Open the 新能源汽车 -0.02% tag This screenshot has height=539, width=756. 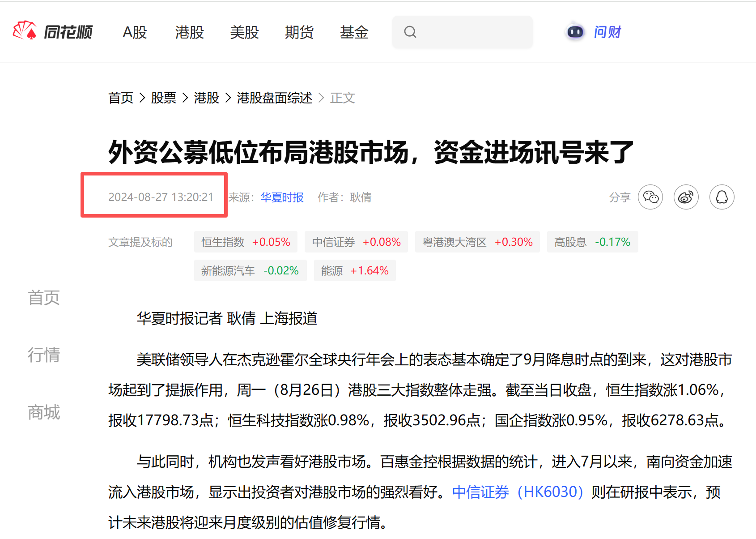point(250,270)
